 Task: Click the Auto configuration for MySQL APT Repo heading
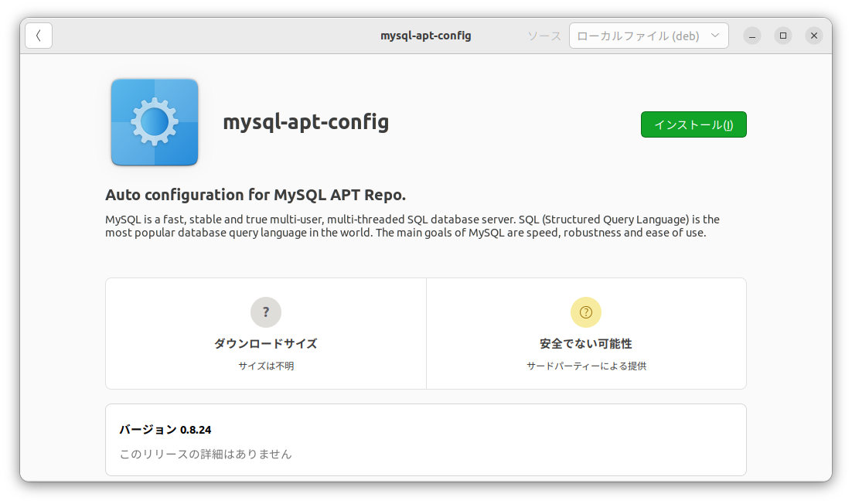[x=255, y=195]
